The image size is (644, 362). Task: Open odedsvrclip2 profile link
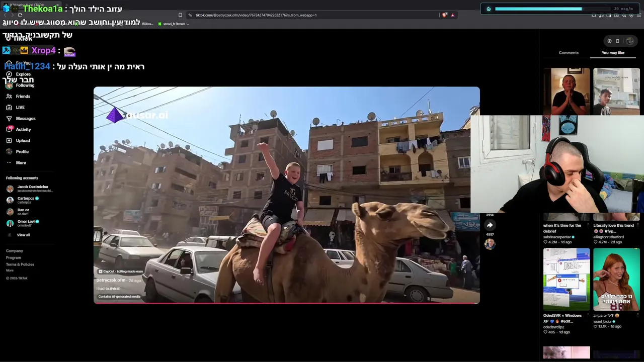tap(553, 327)
